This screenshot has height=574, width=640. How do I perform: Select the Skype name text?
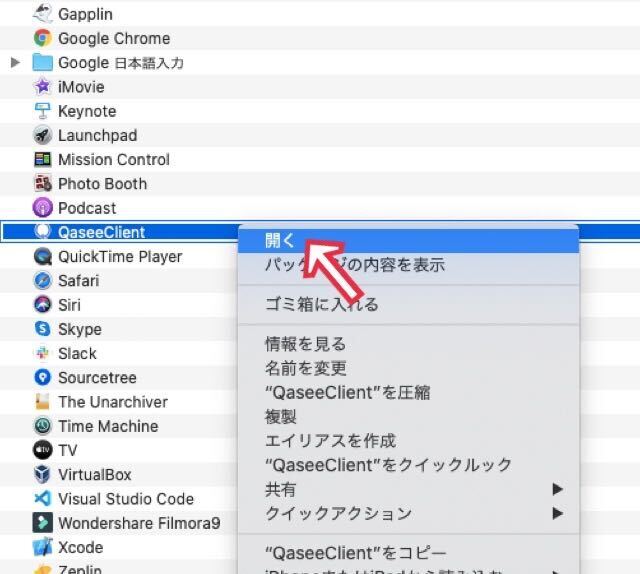click(80, 329)
